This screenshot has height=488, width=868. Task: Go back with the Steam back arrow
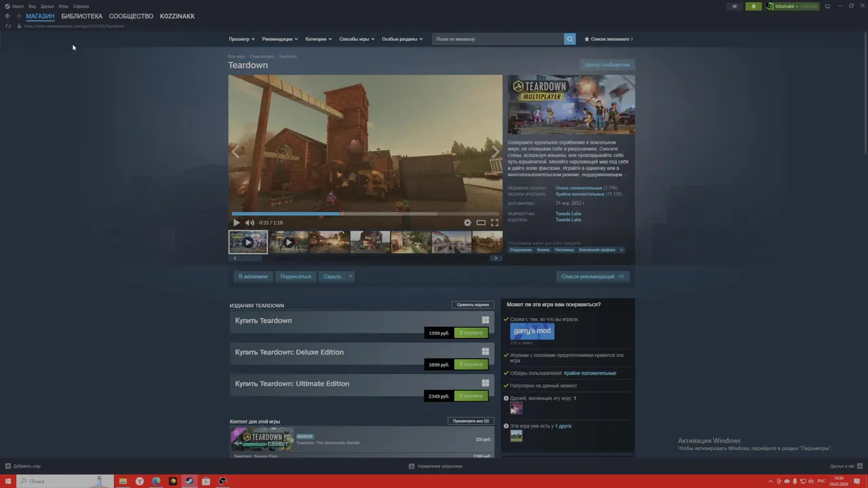(x=7, y=16)
